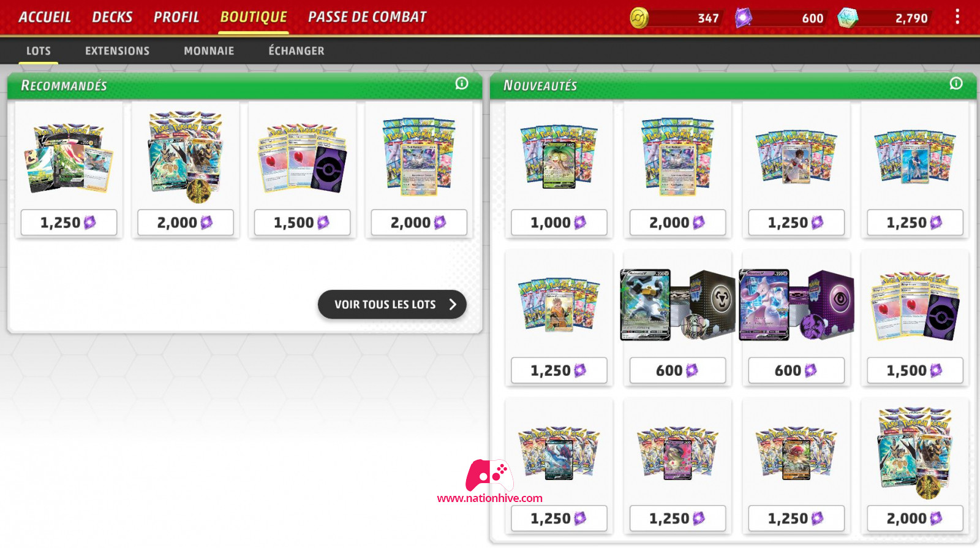This screenshot has width=980, height=548.
Task: Open the Échanger tab
Action: (x=296, y=51)
